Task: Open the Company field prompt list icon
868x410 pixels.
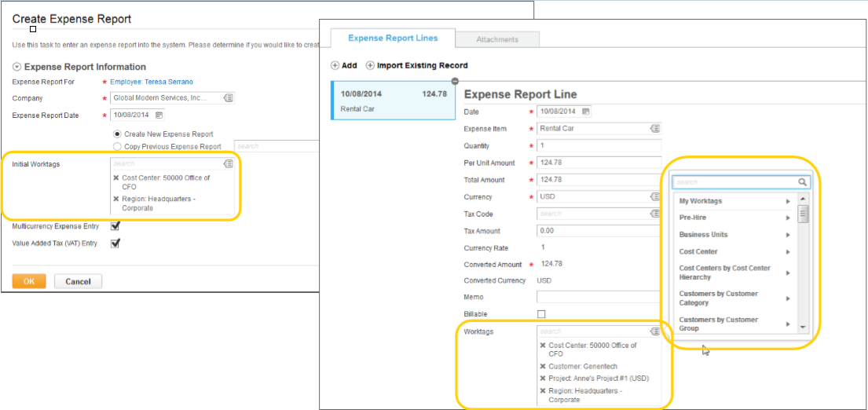Action: pos(229,98)
